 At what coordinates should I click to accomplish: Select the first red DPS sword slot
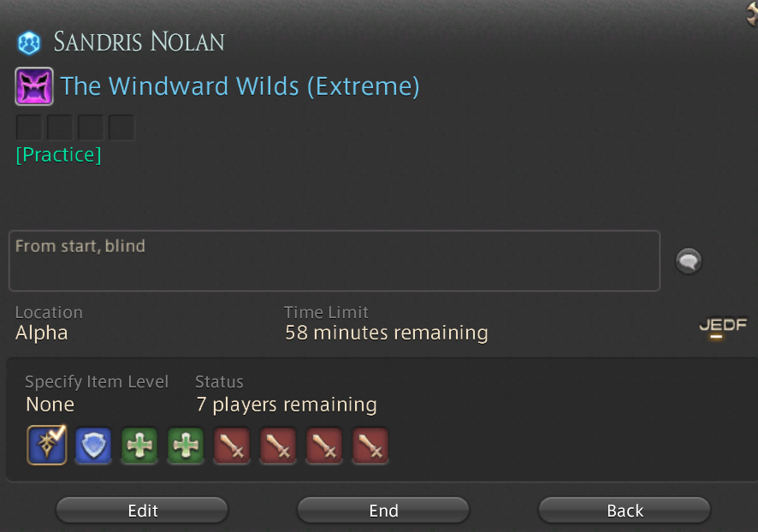click(232, 446)
